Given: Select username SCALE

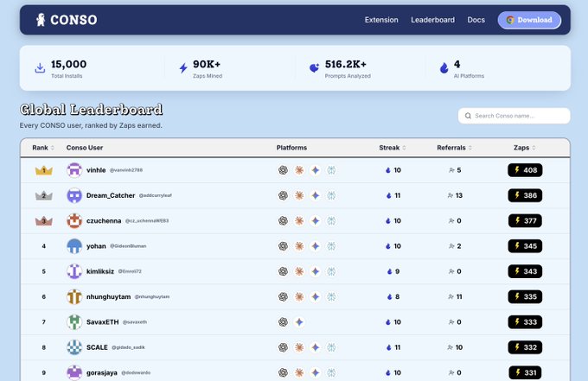Looking at the screenshot, I should click(97, 347).
